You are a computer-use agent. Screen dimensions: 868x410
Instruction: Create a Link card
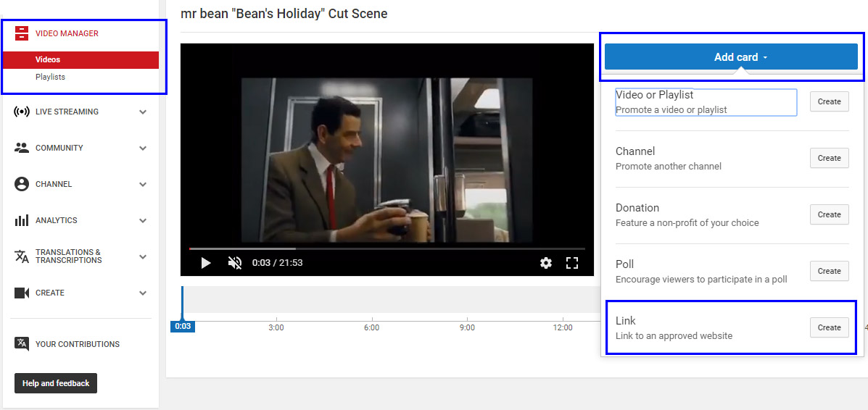(x=829, y=327)
